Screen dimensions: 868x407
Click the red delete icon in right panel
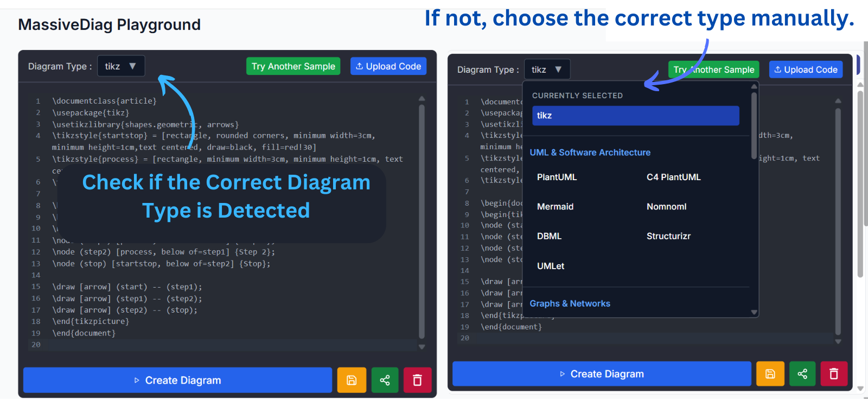click(x=834, y=373)
